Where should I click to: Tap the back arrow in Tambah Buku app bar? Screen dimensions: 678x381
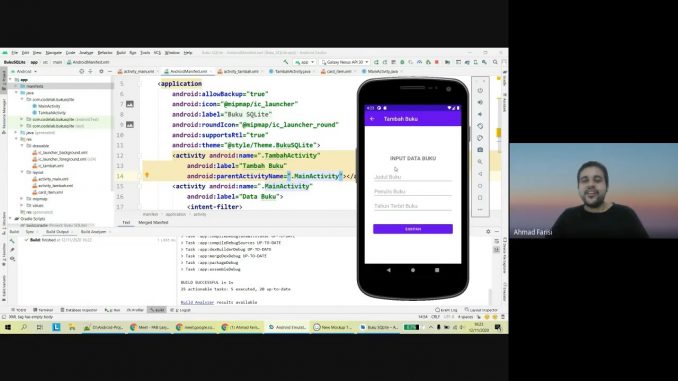click(x=372, y=119)
